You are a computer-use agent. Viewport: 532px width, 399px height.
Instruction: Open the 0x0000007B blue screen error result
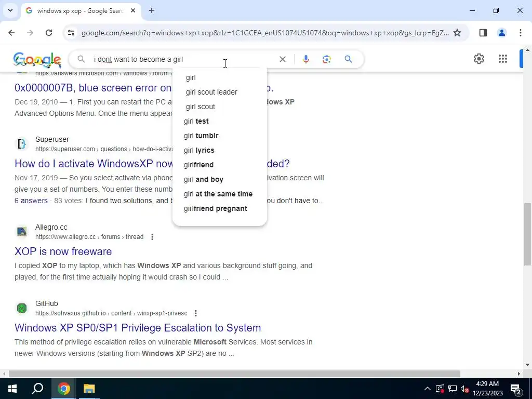93,88
